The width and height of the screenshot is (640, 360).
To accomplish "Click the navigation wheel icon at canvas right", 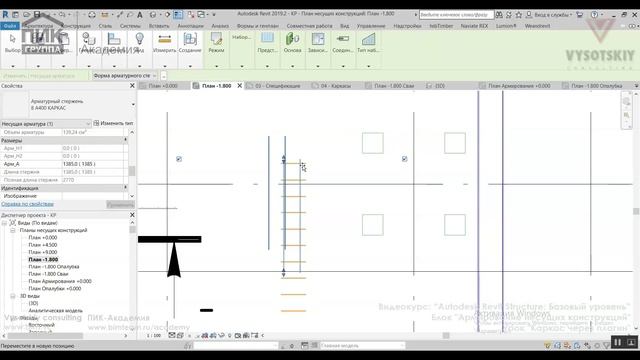I will pyautogui.click(x=627, y=102).
